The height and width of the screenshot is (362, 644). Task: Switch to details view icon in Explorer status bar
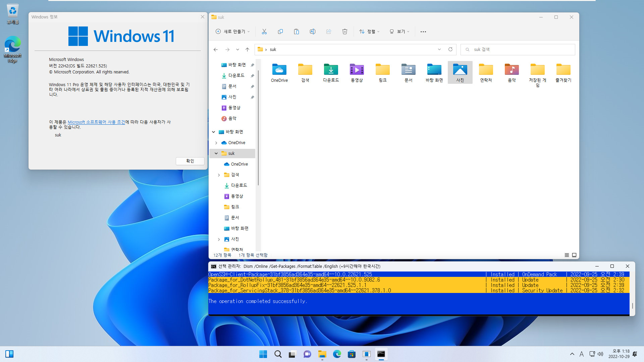(x=567, y=255)
